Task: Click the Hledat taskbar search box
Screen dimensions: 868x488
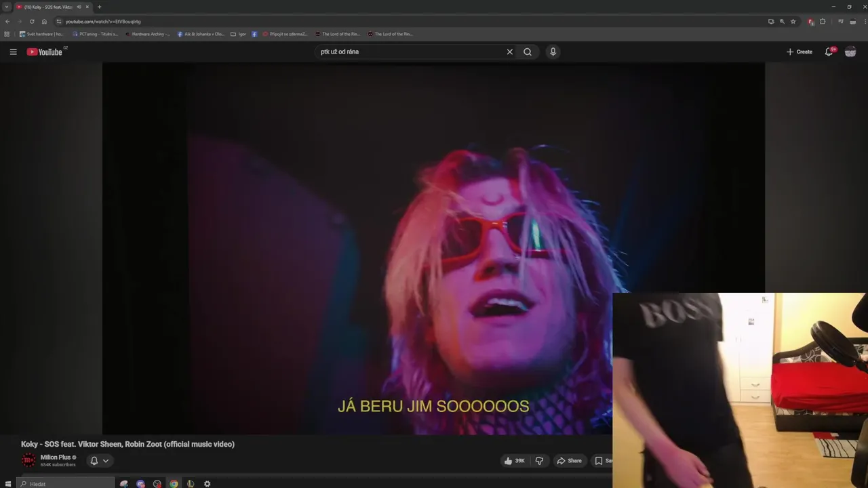Action: [x=66, y=483]
